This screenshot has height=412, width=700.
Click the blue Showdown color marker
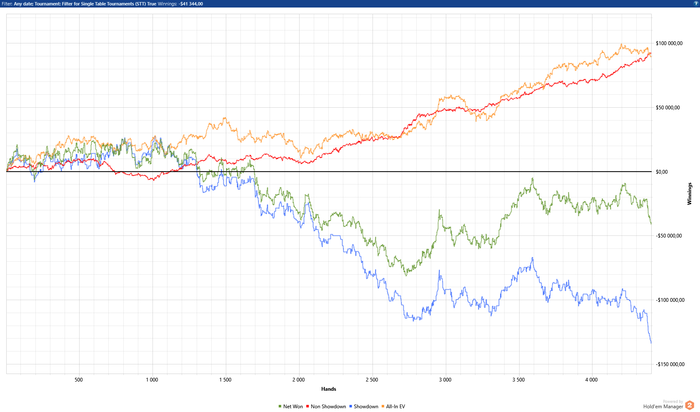(x=350, y=407)
